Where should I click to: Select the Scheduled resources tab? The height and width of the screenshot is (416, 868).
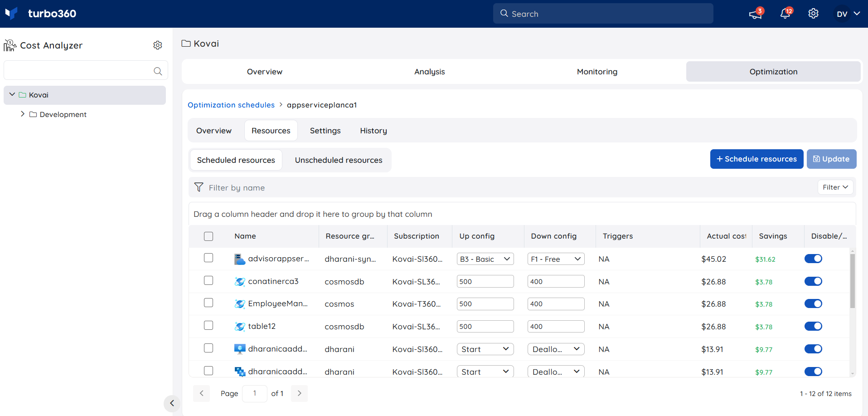(236, 160)
